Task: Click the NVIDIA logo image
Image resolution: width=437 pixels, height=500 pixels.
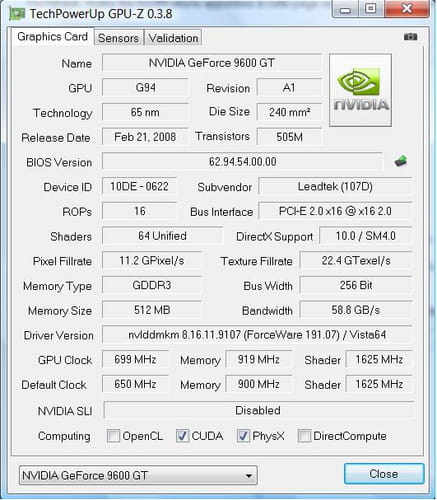Action: click(360, 90)
